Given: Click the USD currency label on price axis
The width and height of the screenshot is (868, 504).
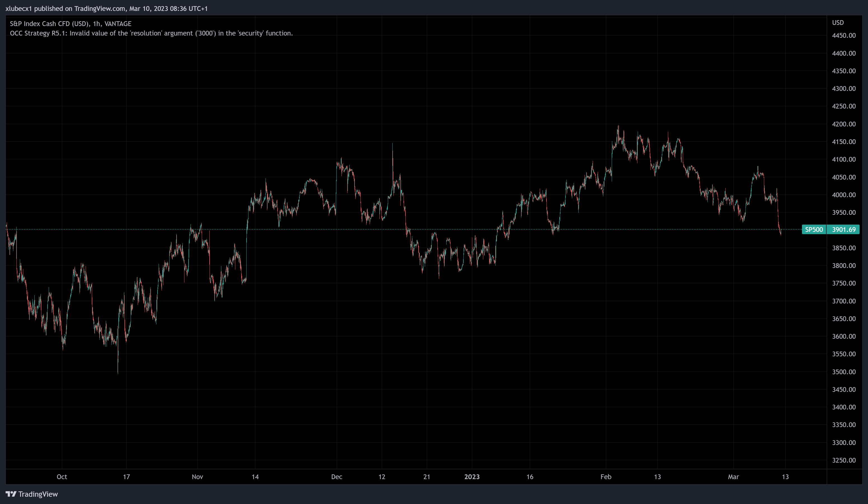Looking at the screenshot, I should (x=838, y=23).
